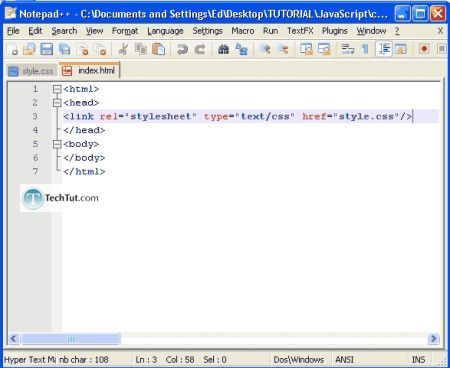The image size is (450, 368).
Task: Toggle synchronized vertical scrolling icon
Action: 306,49
